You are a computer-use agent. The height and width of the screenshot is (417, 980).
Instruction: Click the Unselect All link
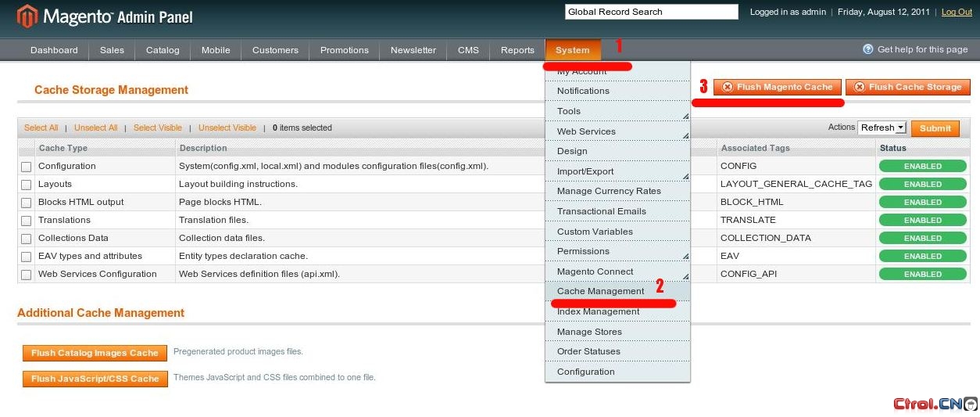pyautogui.click(x=96, y=128)
